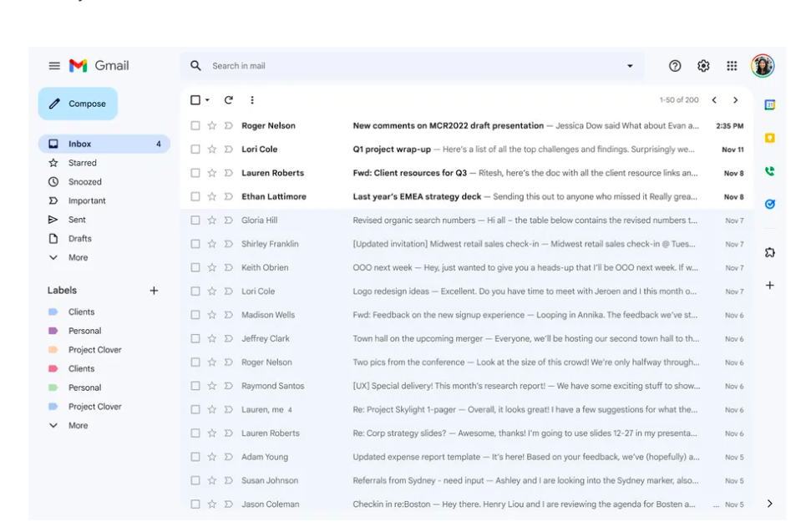806x532 pixels.
Task: Check the select-all box above the email list
Action: (195, 99)
